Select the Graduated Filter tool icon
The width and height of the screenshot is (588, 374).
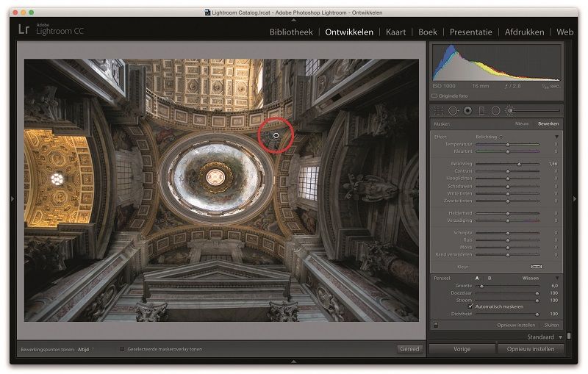tap(481, 110)
